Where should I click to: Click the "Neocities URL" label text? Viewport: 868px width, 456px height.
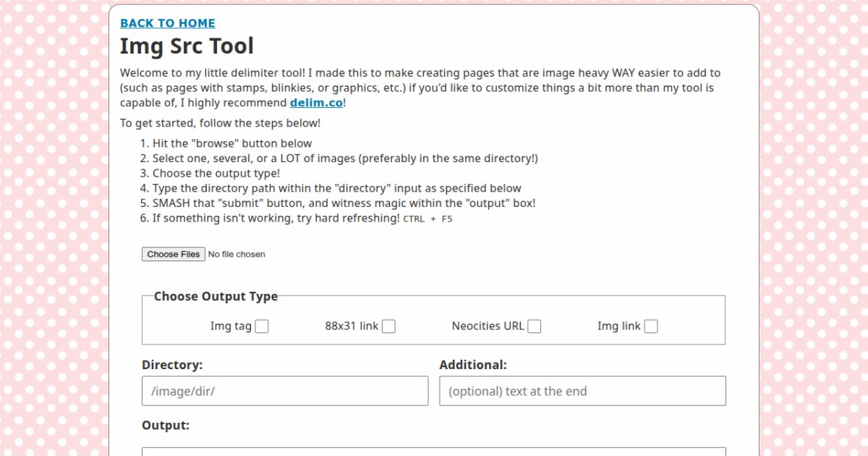point(488,326)
